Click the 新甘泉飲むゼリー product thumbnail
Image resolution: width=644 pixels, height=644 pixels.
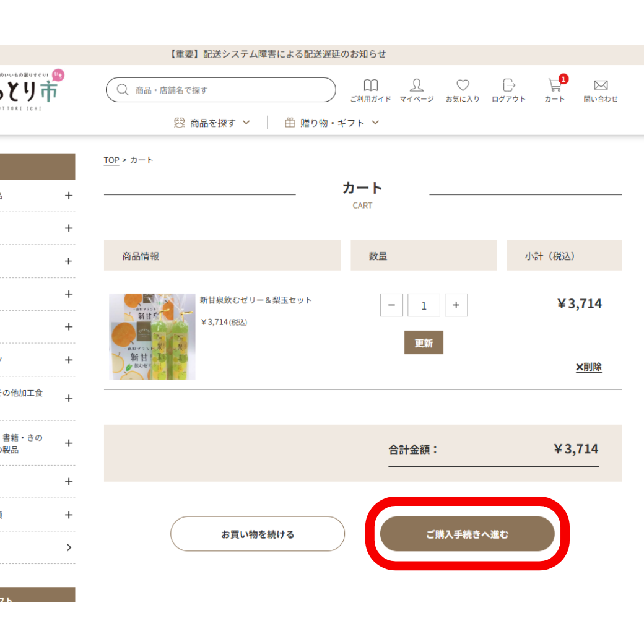pyautogui.click(x=152, y=336)
